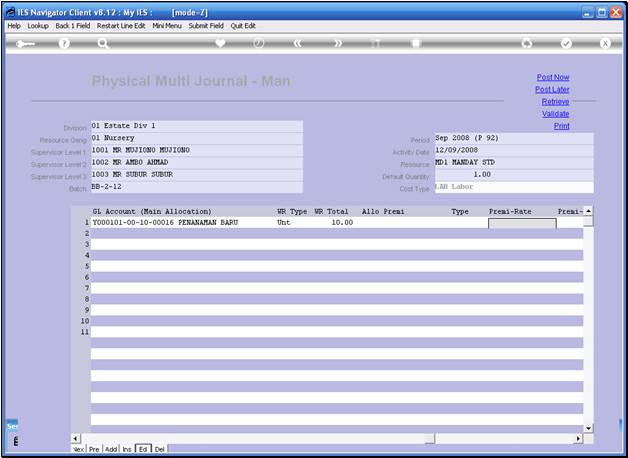The image size is (628, 458).
Task: Click the Batch field BB-2-12
Action: click(197, 187)
